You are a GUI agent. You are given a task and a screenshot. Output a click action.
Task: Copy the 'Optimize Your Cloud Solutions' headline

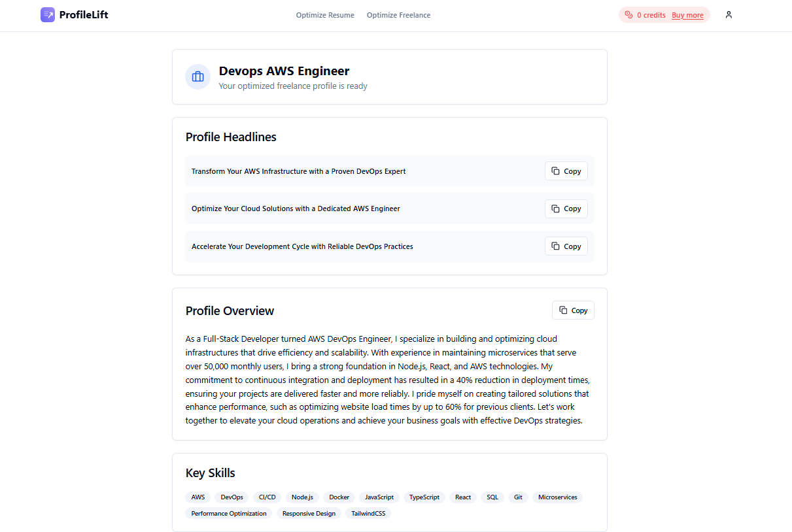pos(566,208)
